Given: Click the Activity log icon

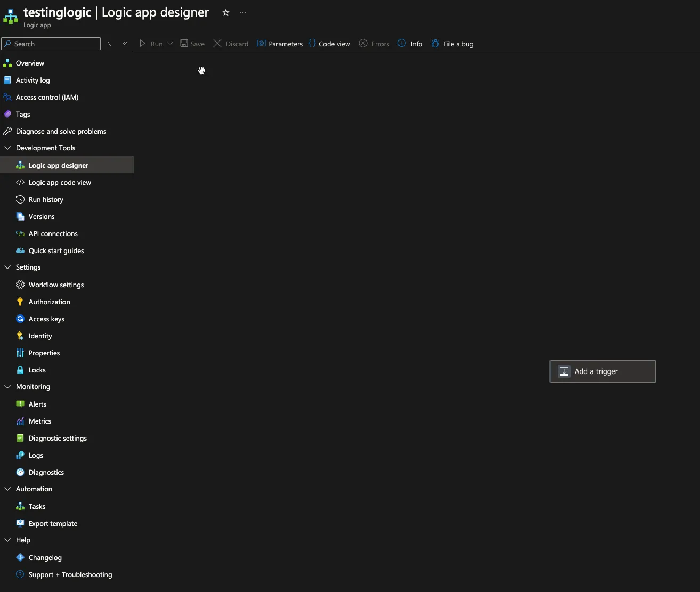Looking at the screenshot, I should 7,80.
